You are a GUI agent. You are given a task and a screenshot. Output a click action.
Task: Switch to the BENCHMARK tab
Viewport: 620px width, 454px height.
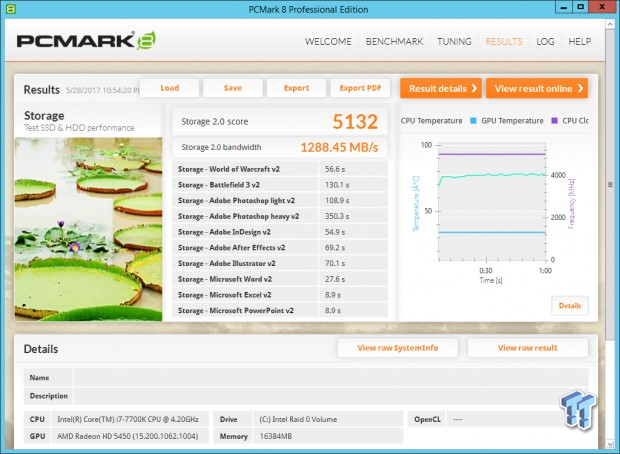coord(394,42)
